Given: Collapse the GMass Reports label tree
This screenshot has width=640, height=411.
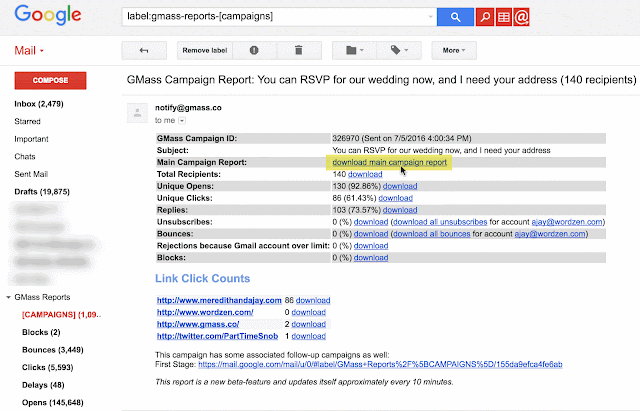Looking at the screenshot, I should (x=8, y=298).
